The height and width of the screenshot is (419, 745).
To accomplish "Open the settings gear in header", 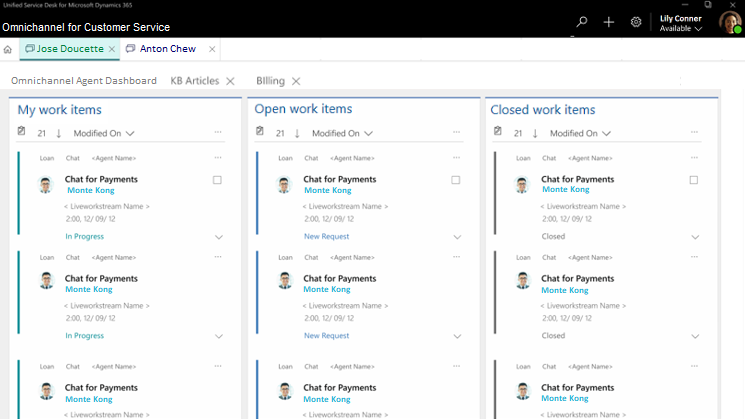I will (636, 22).
